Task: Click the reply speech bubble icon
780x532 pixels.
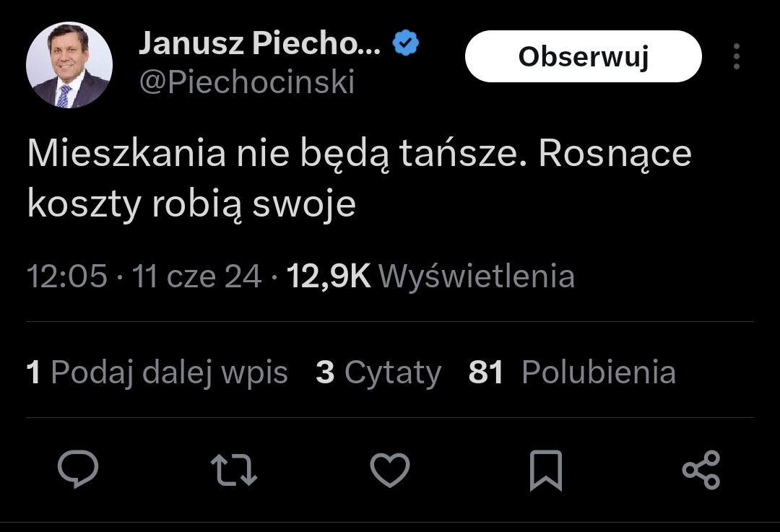Action: click(x=78, y=469)
